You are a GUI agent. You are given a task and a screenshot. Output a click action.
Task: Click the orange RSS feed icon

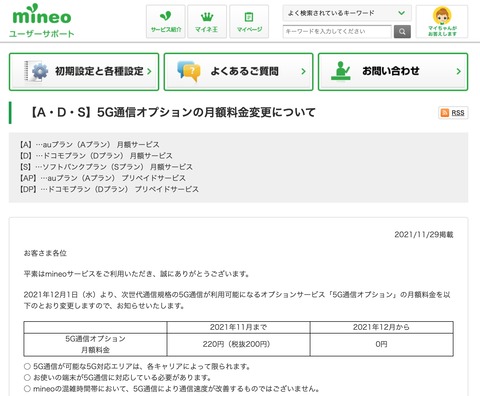pyautogui.click(x=445, y=113)
